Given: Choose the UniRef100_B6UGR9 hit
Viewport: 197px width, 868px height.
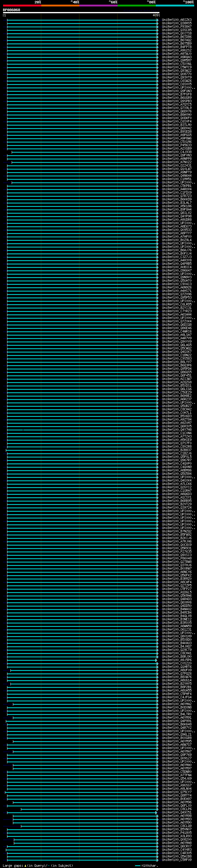Looking at the screenshot, I should (x=176, y=98).
